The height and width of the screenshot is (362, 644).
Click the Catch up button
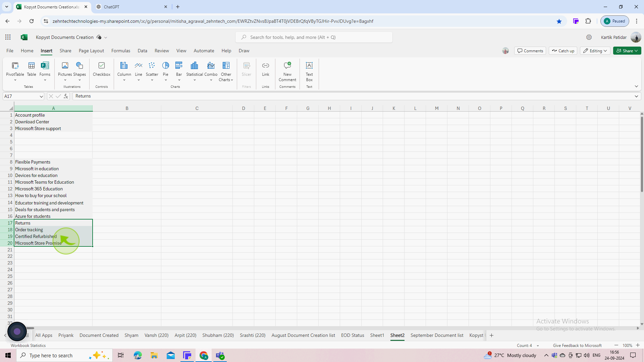[563, 51]
